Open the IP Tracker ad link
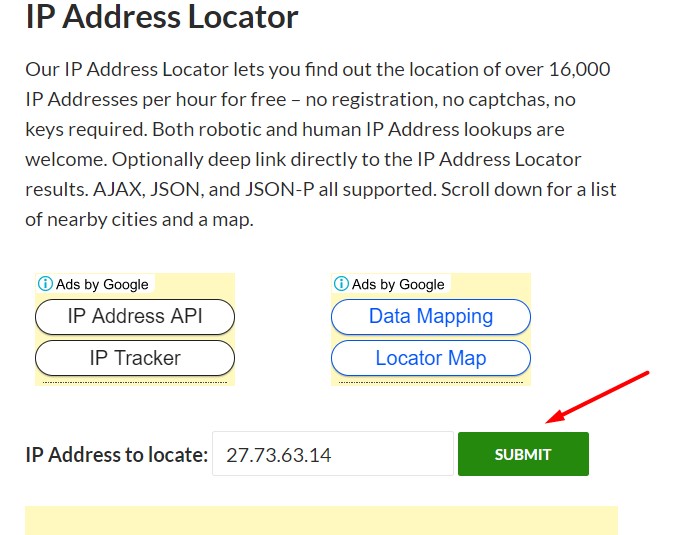 point(135,357)
